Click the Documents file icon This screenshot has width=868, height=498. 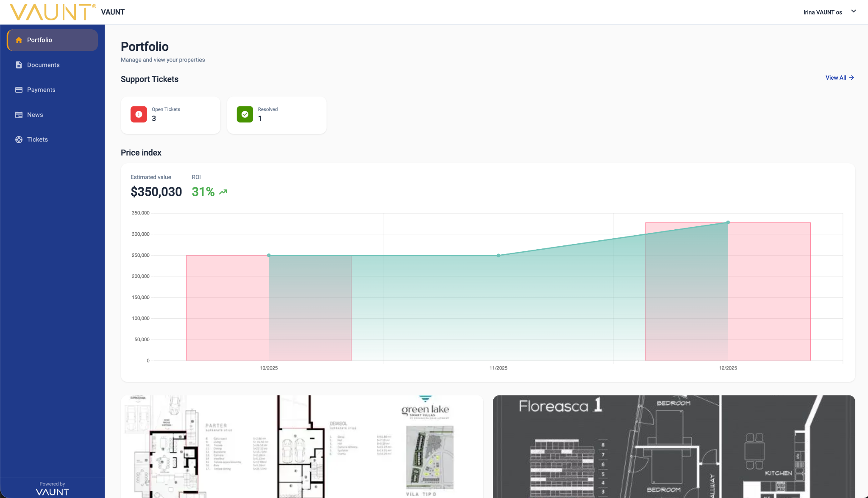(19, 65)
